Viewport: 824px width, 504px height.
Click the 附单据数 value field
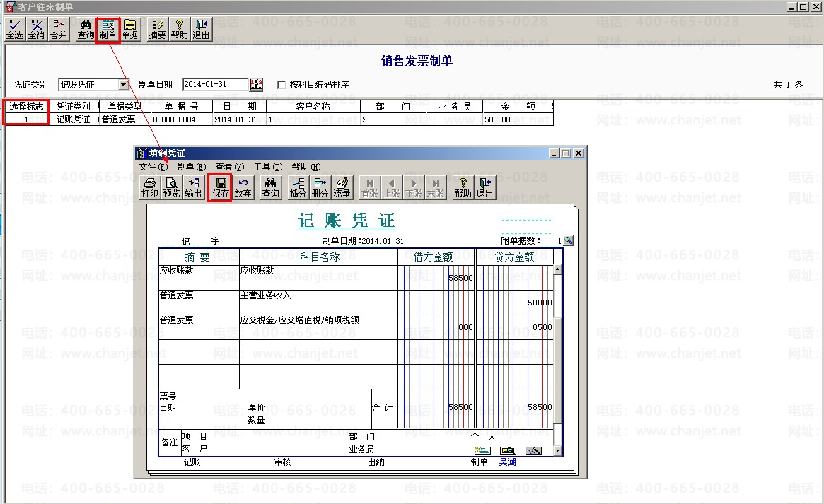(x=552, y=241)
